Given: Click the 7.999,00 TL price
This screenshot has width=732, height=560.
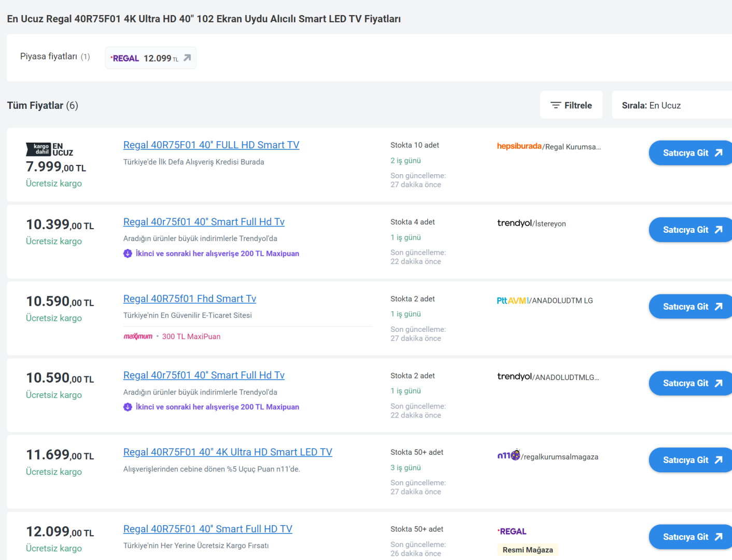Looking at the screenshot, I should tap(56, 167).
